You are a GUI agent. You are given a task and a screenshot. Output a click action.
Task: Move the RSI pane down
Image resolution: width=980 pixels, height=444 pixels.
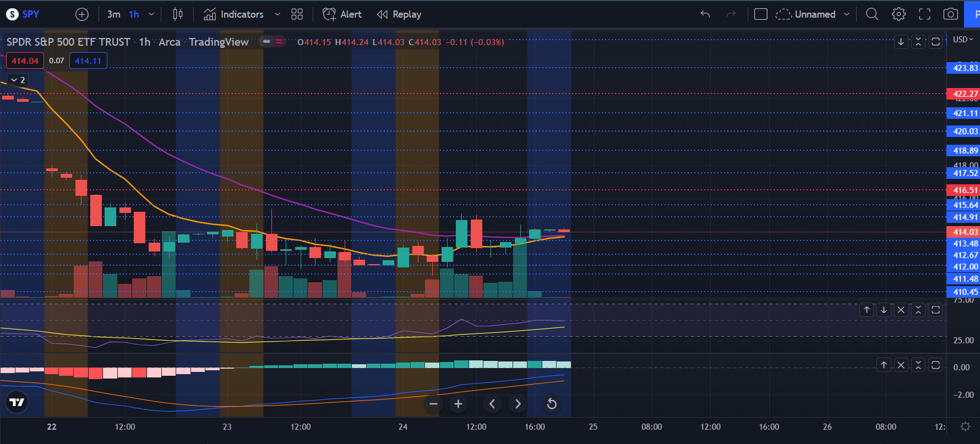click(x=884, y=310)
